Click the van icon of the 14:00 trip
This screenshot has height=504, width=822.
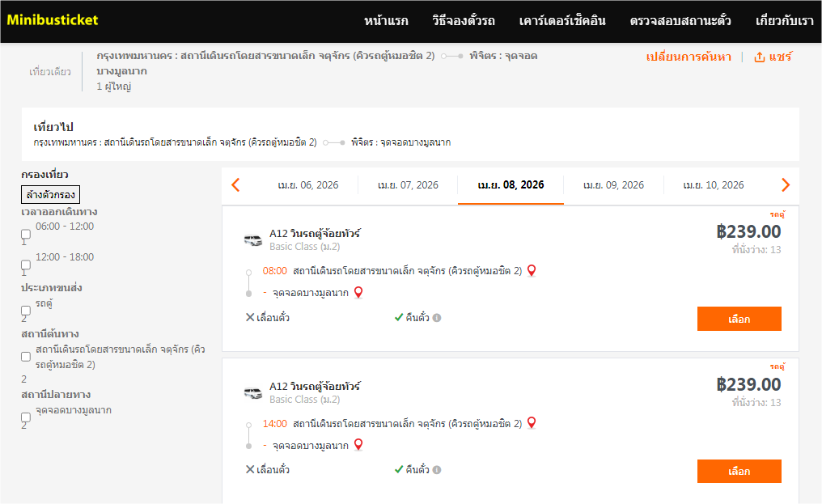(x=252, y=392)
